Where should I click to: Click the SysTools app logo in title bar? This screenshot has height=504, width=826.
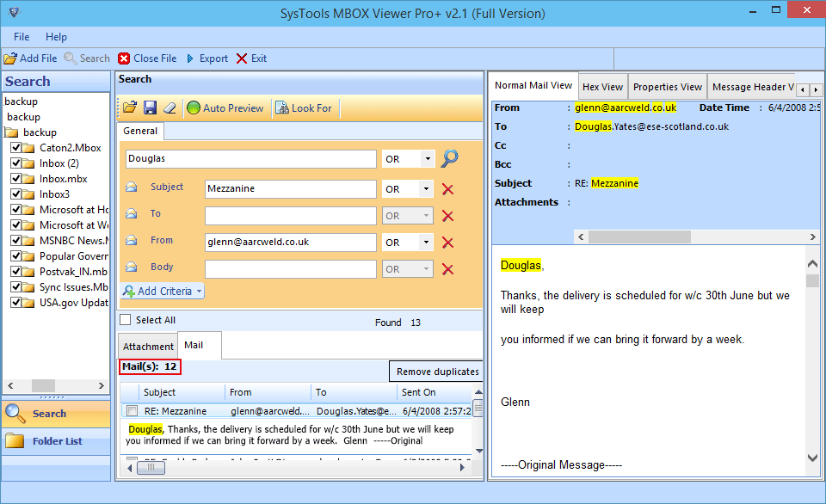(x=15, y=11)
